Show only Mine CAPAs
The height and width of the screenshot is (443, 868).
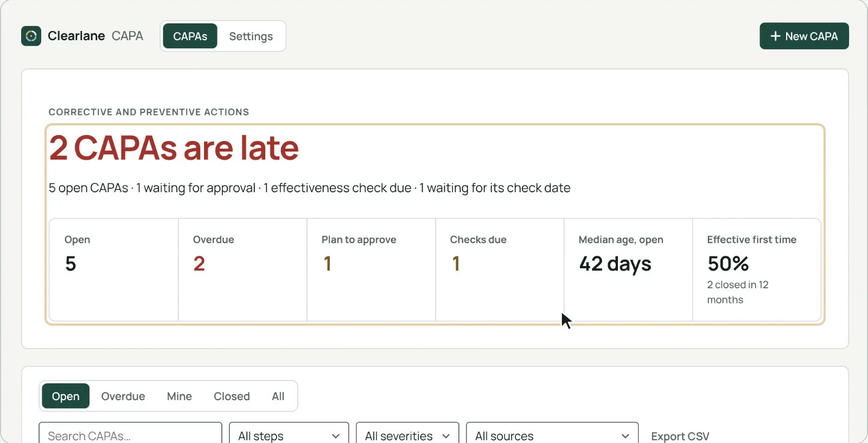coord(180,396)
